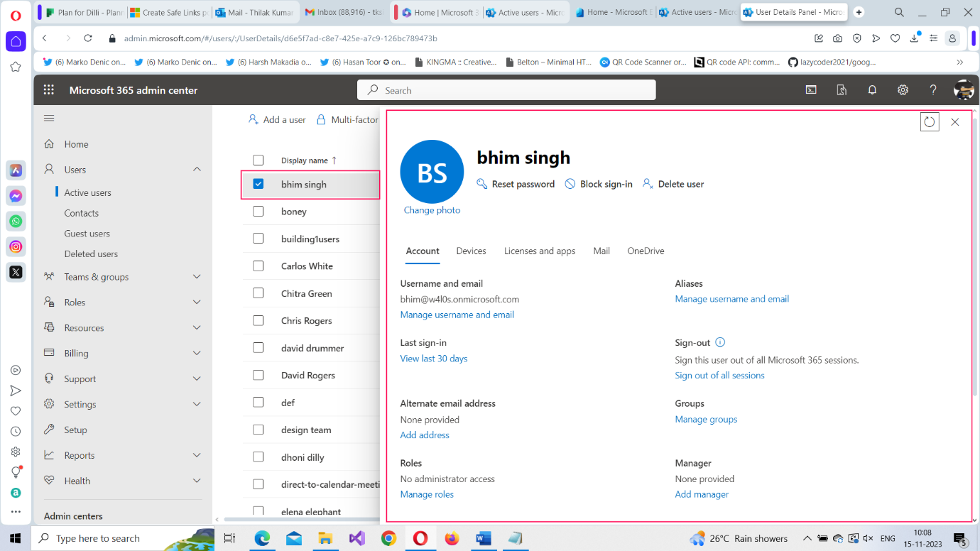
Task: Click the admin center search field
Action: [x=506, y=89]
